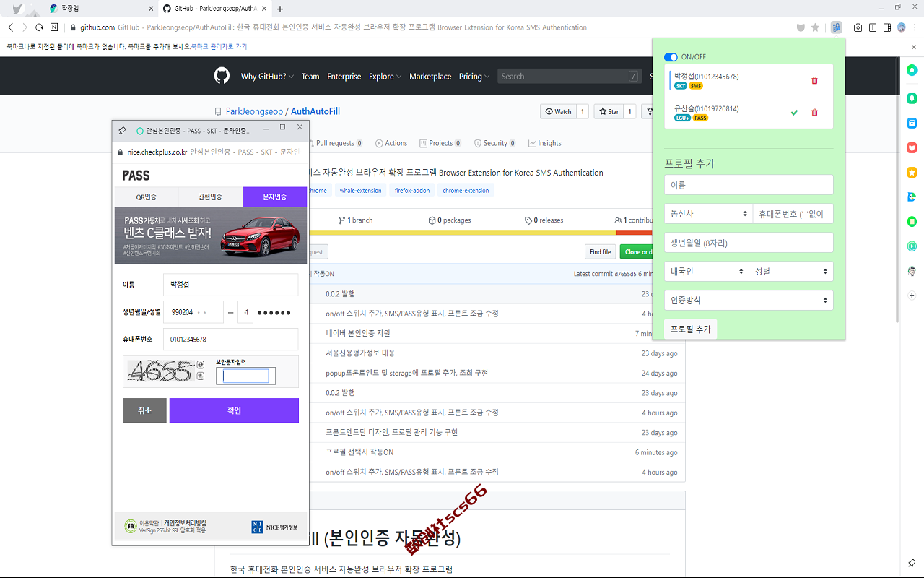Click the GitHub octocat logo

point(222,76)
